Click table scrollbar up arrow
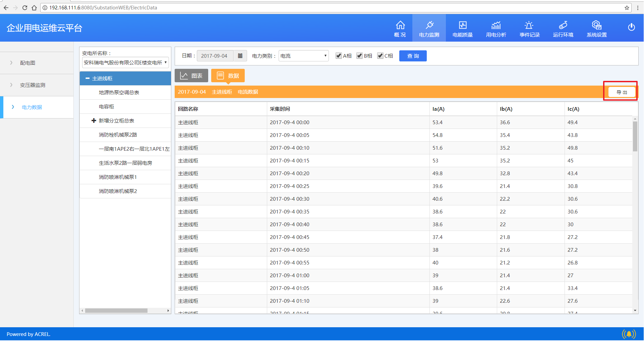The width and height of the screenshot is (644, 341). tap(635, 119)
